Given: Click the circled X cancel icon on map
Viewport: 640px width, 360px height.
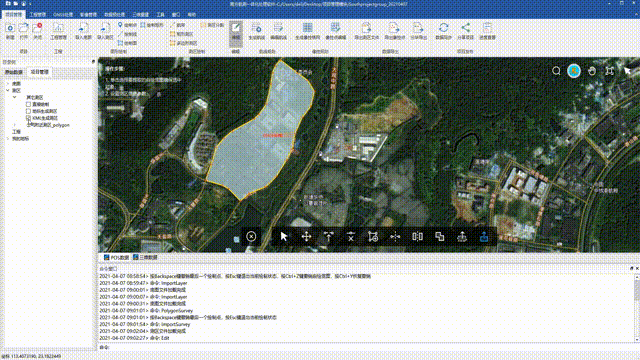Looking at the screenshot, I should click(251, 236).
